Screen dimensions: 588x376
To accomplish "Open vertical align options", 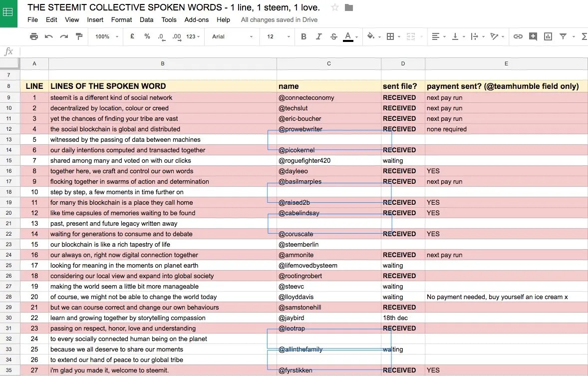I will (x=455, y=36).
